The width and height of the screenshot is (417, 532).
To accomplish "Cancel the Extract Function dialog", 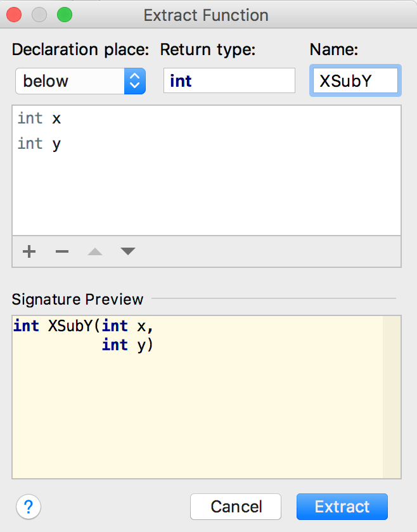I will point(236,507).
